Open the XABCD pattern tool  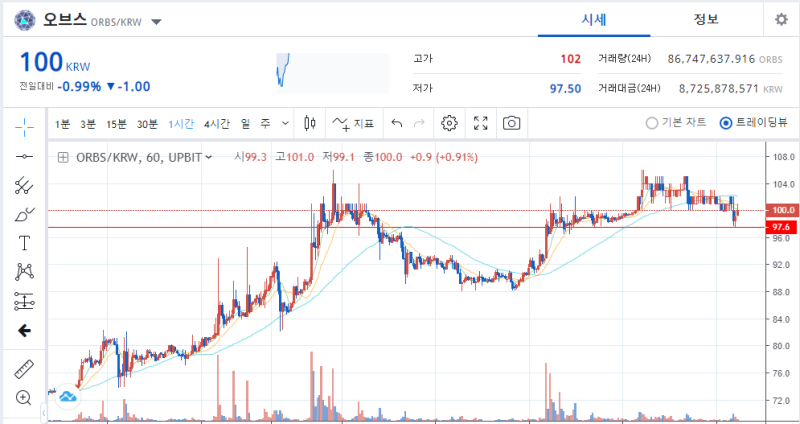pyautogui.click(x=24, y=272)
